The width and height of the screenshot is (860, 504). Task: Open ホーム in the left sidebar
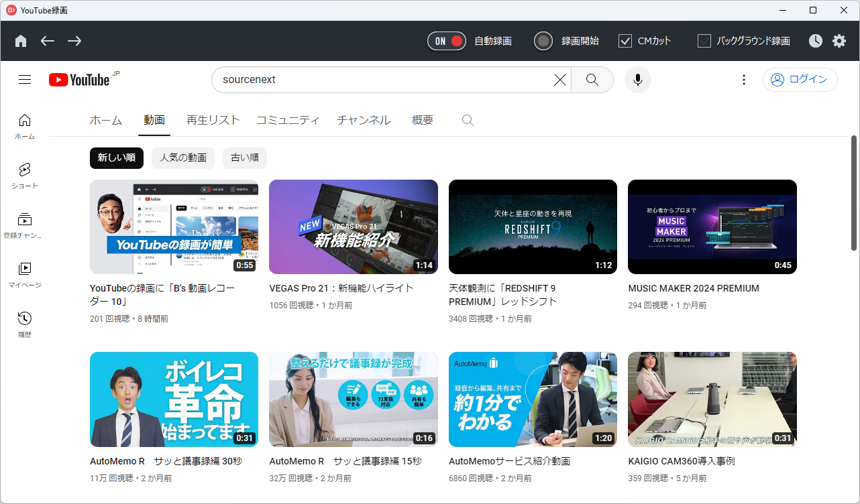tap(25, 126)
